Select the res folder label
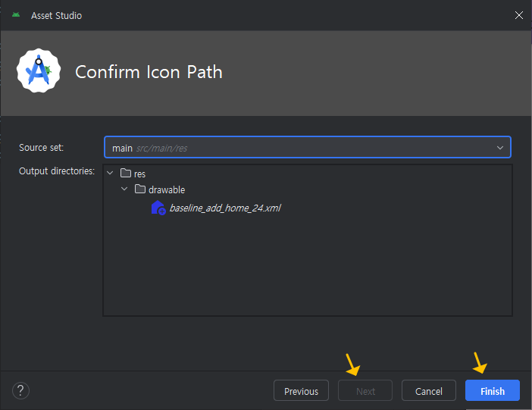532x410 pixels. point(139,174)
